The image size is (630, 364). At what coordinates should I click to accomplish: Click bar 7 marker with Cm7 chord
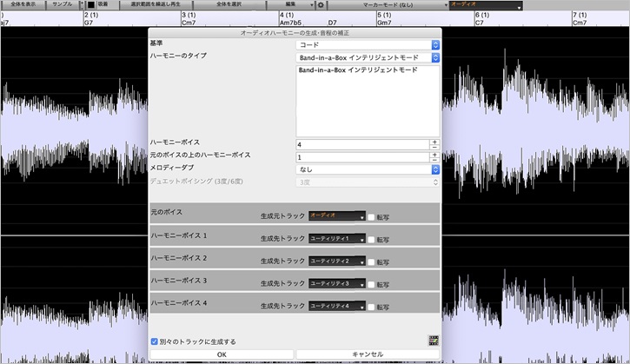tap(580, 19)
